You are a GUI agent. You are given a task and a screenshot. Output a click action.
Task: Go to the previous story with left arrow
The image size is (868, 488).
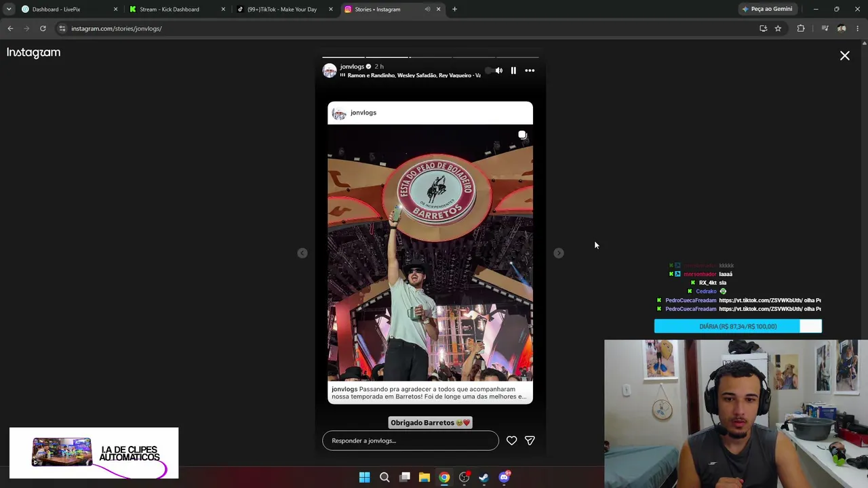302,253
